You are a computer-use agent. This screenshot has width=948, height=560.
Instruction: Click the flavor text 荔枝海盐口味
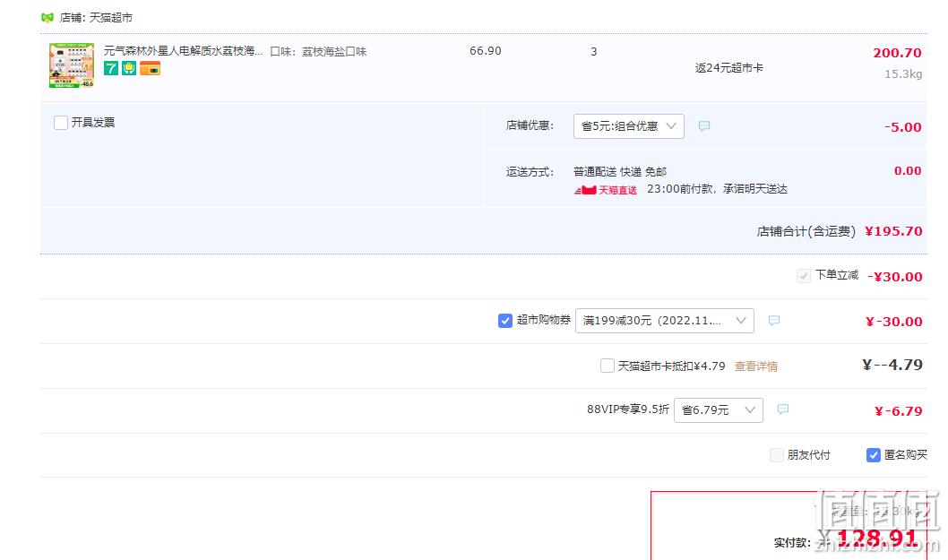pyautogui.click(x=334, y=51)
